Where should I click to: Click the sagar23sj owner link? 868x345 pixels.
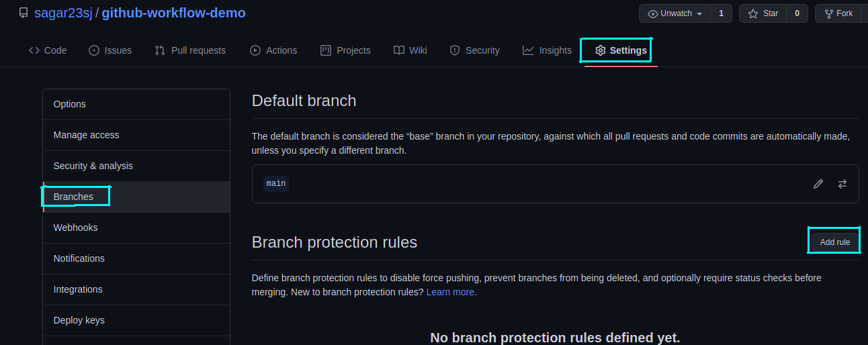[x=63, y=13]
